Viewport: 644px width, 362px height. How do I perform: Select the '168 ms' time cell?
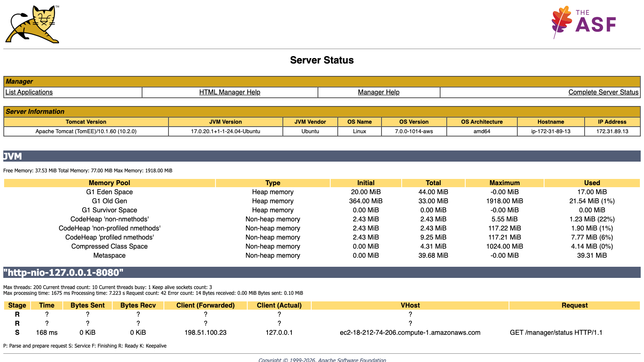pos(47,333)
